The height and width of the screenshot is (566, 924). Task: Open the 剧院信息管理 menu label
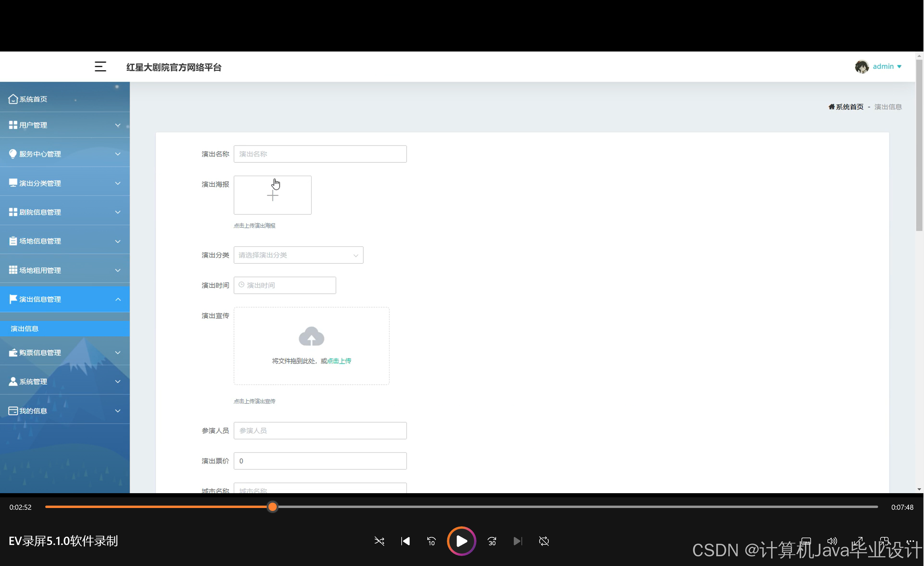[40, 212]
